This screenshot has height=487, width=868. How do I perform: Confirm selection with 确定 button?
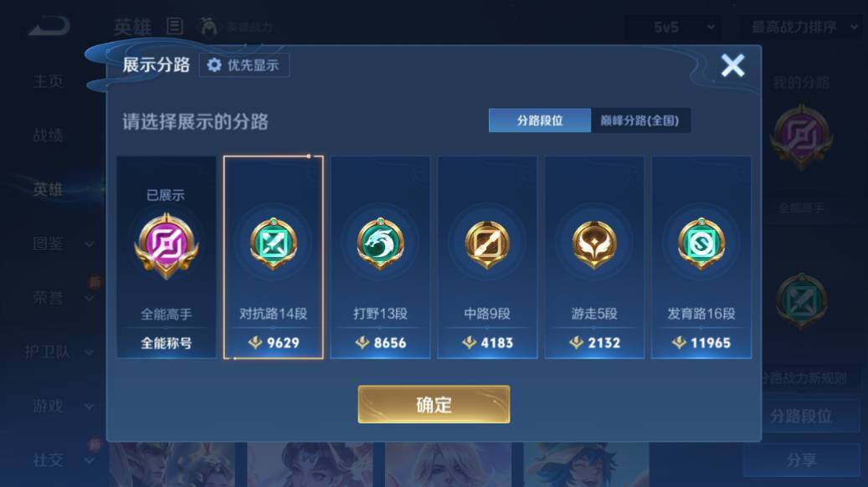click(434, 404)
